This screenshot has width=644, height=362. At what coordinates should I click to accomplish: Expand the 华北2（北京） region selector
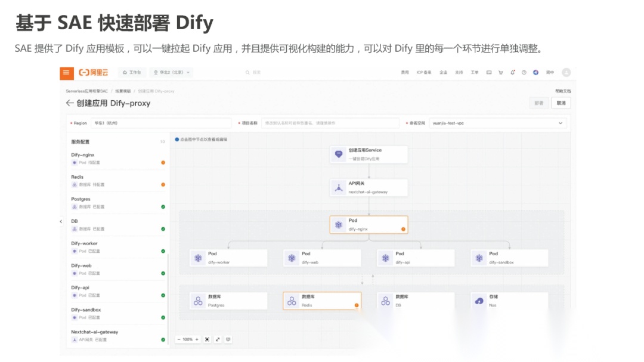coord(172,72)
